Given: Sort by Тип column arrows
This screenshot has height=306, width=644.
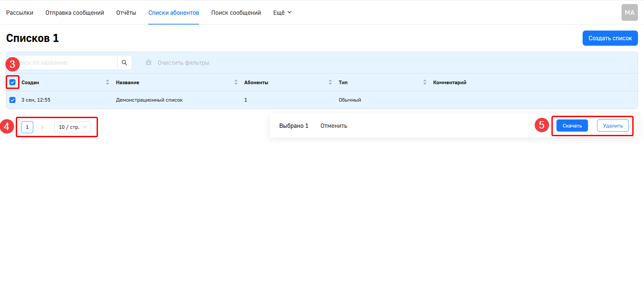Looking at the screenshot, I should [x=425, y=82].
